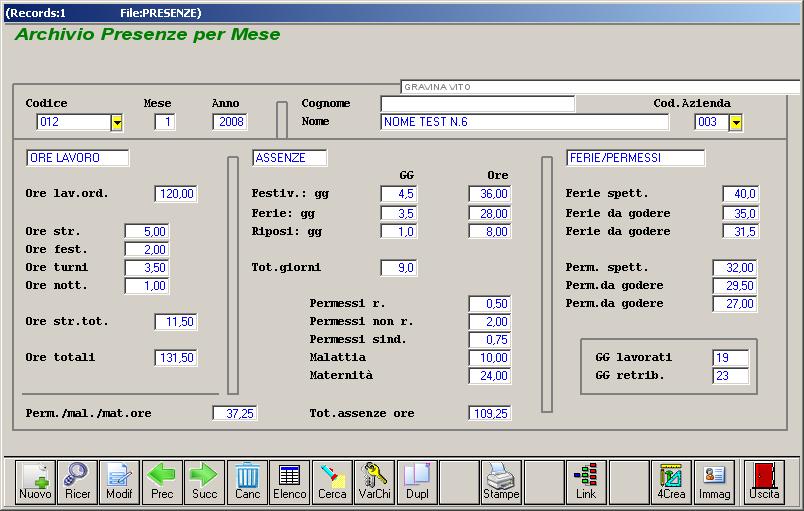804x511 pixels.
Task: Open the 4Crea ruler triangle icon
Action: (671, 482)
